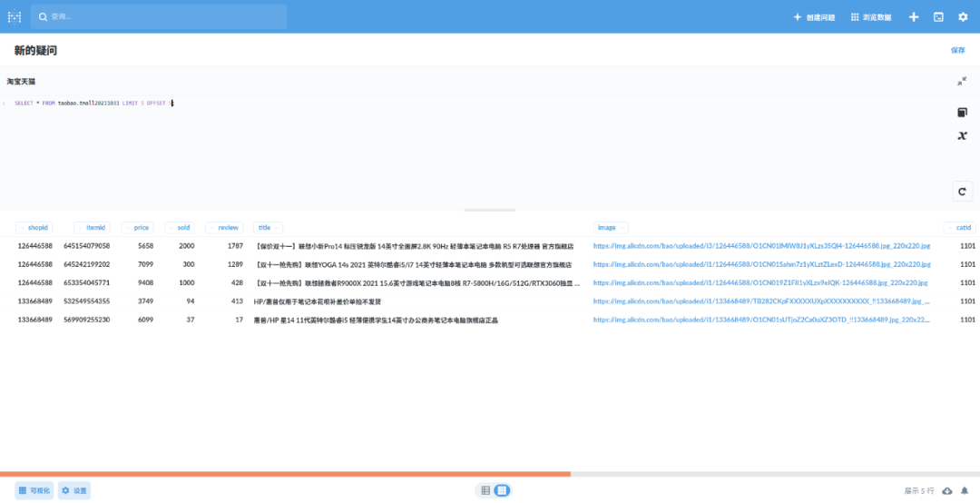980x503 pixels.
Task: Run the query with refresh button
Action: point(963,192)
